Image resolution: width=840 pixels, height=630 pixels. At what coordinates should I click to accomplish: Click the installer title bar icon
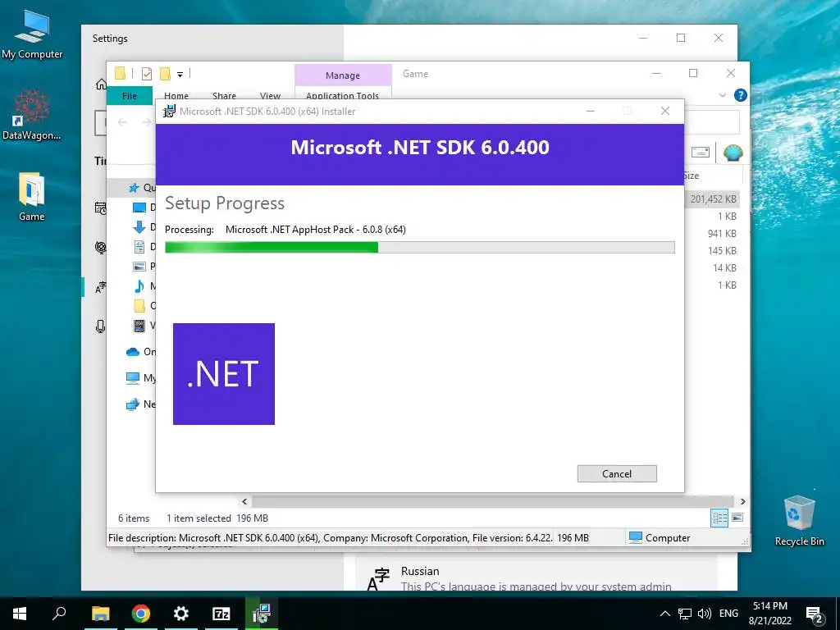pyautogui.click(x=169, y=112)
